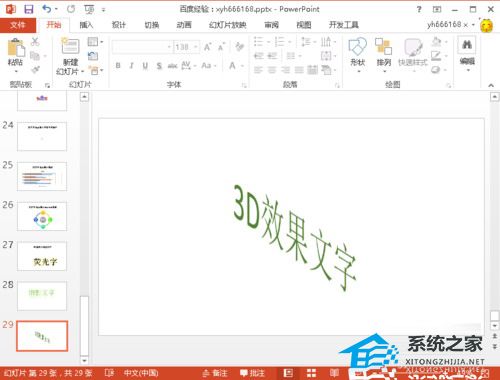Viewport: 500px width, 380px height.
Task: Toggle Justify alignment button
Action: coord(299,70)
